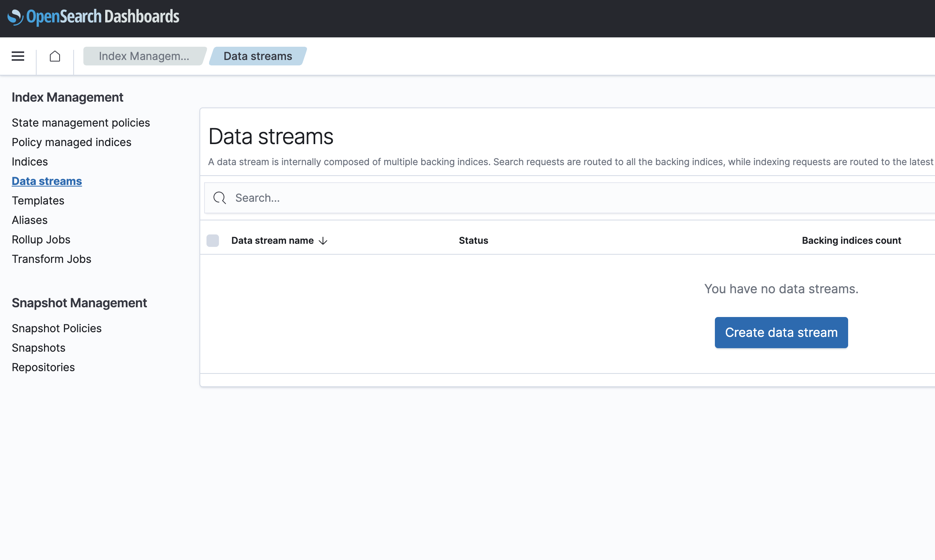Click the Create data stream button
Screen dimensions: 935x560
[781, 332]
